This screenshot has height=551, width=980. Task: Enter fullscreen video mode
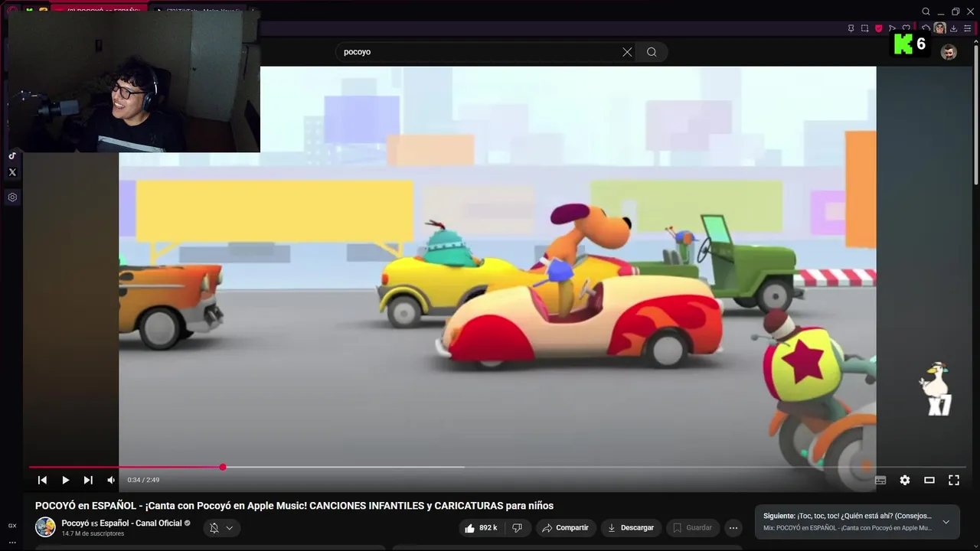pos(954,480)
